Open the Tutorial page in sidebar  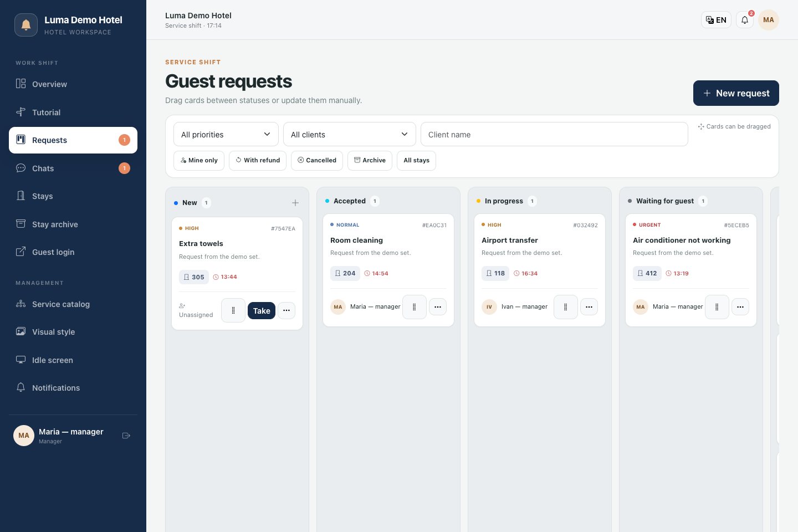pyautogui.click(x=73, y=112)
